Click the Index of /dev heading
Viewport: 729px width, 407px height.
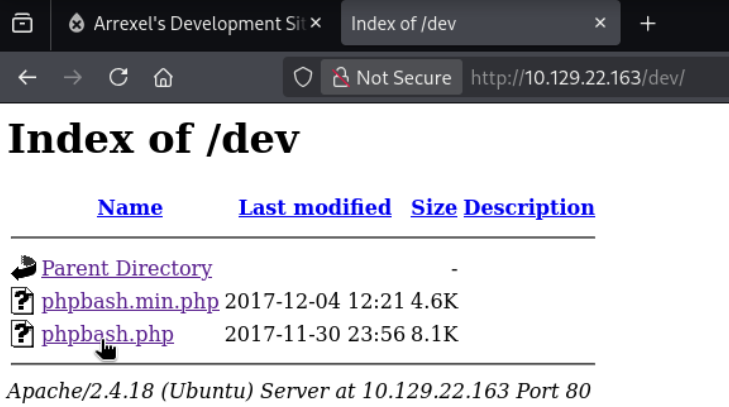click(154, 139)
